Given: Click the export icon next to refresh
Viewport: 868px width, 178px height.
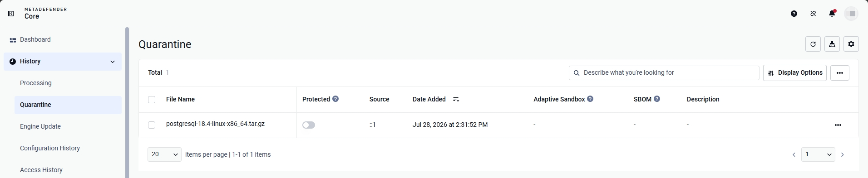Looking at the screenshot, I should coord(832,44).
